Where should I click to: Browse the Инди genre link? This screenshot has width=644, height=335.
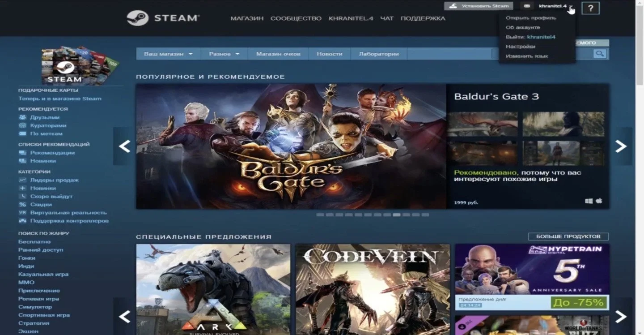26,266
